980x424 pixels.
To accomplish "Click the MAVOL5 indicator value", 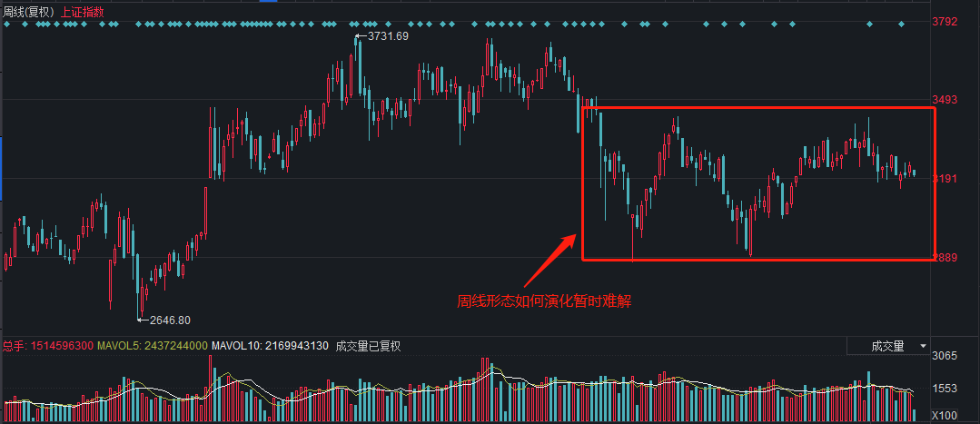I will tap(153, 346).
